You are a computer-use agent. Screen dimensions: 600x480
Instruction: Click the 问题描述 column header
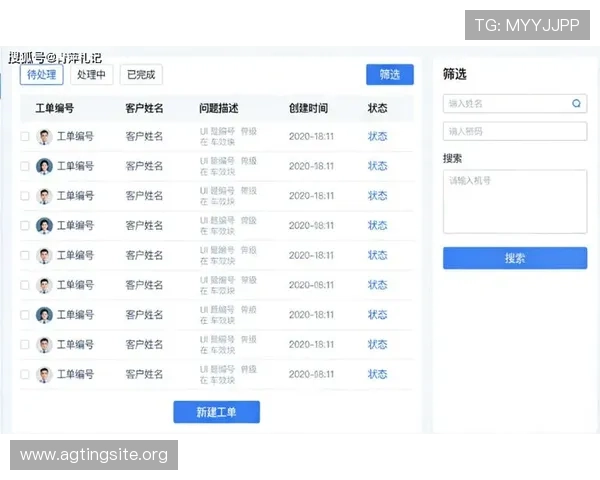point(218,108)
